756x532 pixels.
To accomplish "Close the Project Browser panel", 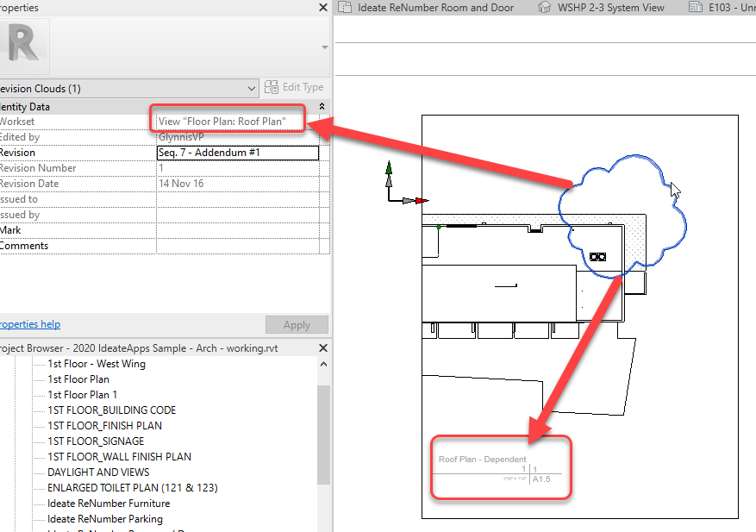I will click(323, 348).
